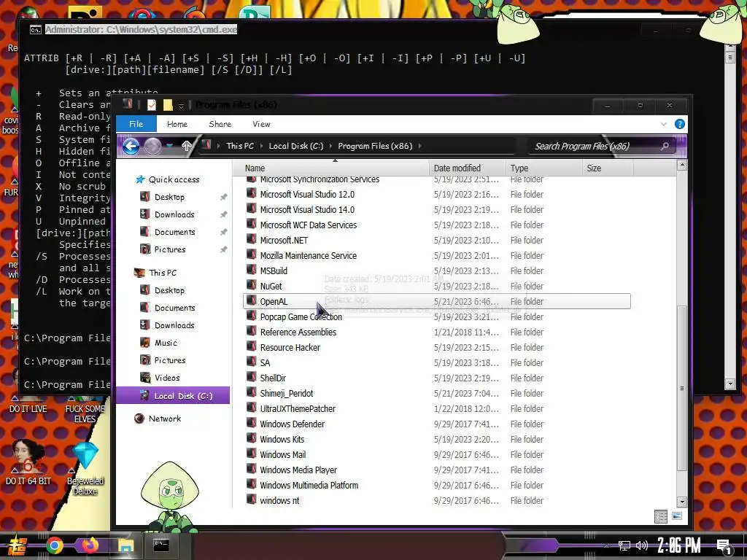Click the Quick access star icon
This screenshot has width=747, height=560.
pos(139,179)
